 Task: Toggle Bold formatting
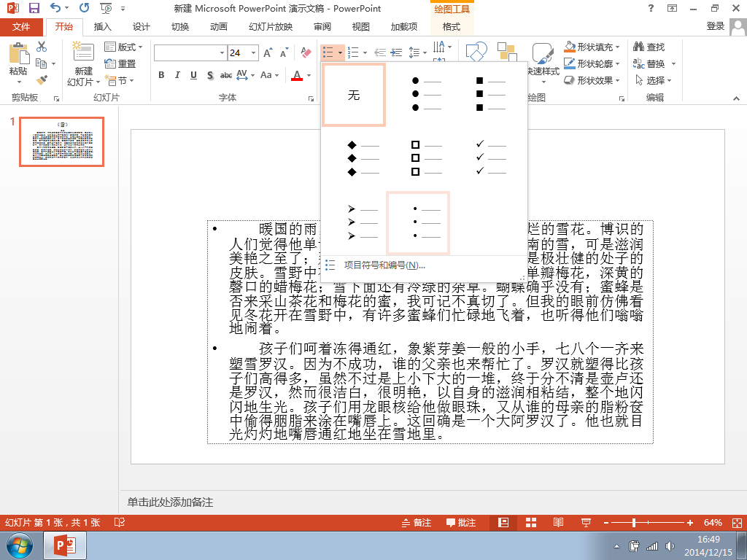click(x=161, y=75)
